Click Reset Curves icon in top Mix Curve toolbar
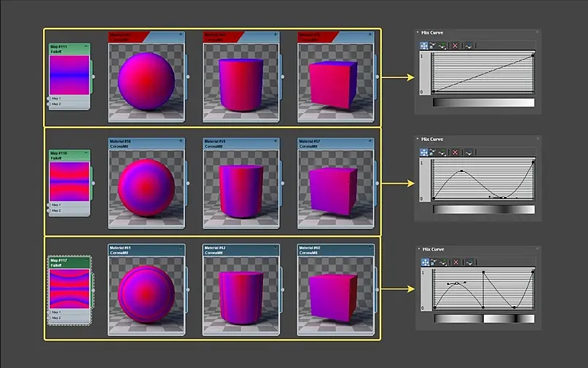The width and height of the screenshot is (588, 368). (469, 46)
